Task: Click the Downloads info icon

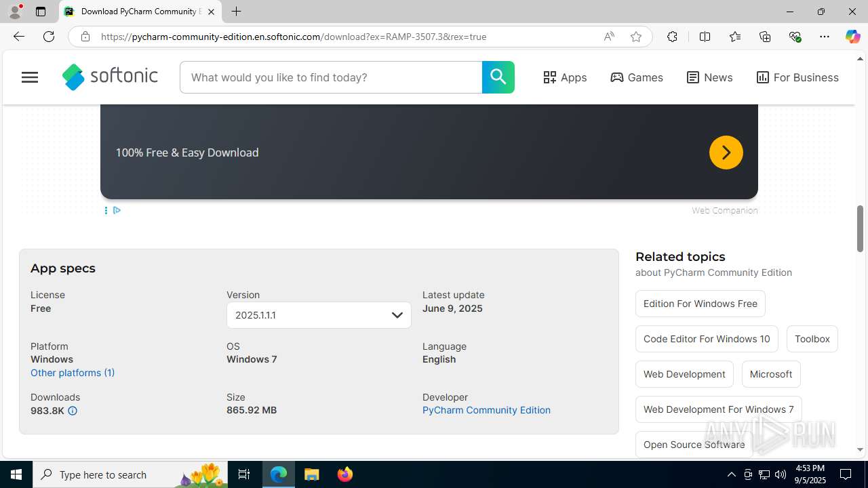Action: [x=73, y=411]
